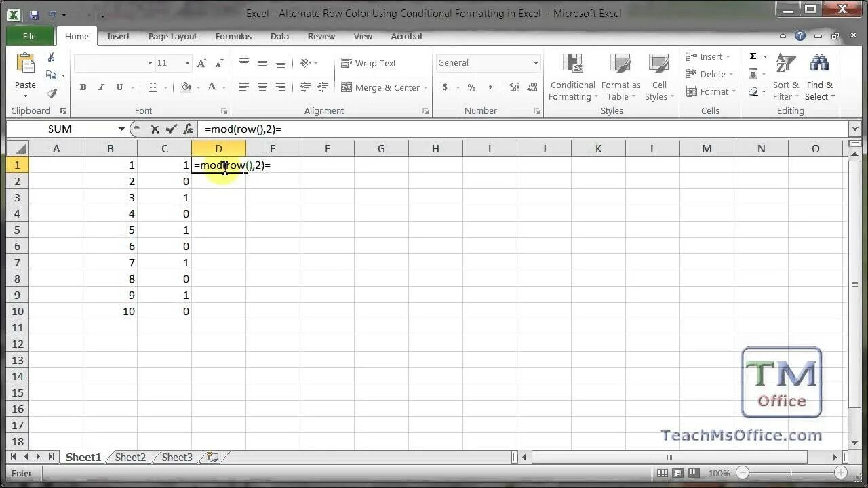Click the AutoSum sigma icon
Viewport: 868px width, 488px height.
click(753, 56)
